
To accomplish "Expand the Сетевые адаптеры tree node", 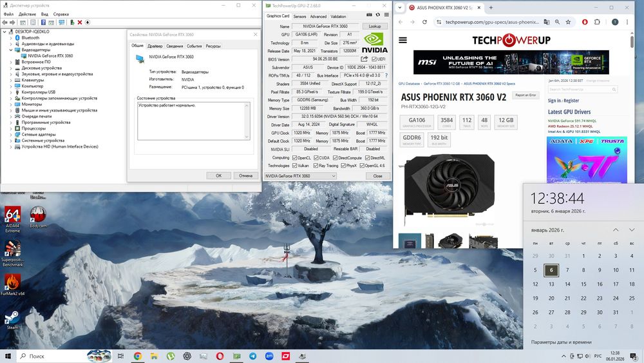I will [x=11, y=134].
